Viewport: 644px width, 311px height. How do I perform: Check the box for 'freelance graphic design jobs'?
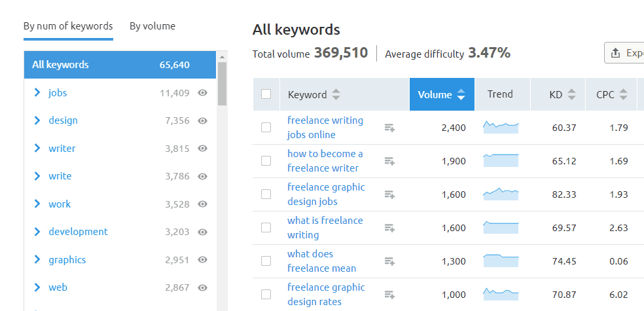click(x=266, y=194)
